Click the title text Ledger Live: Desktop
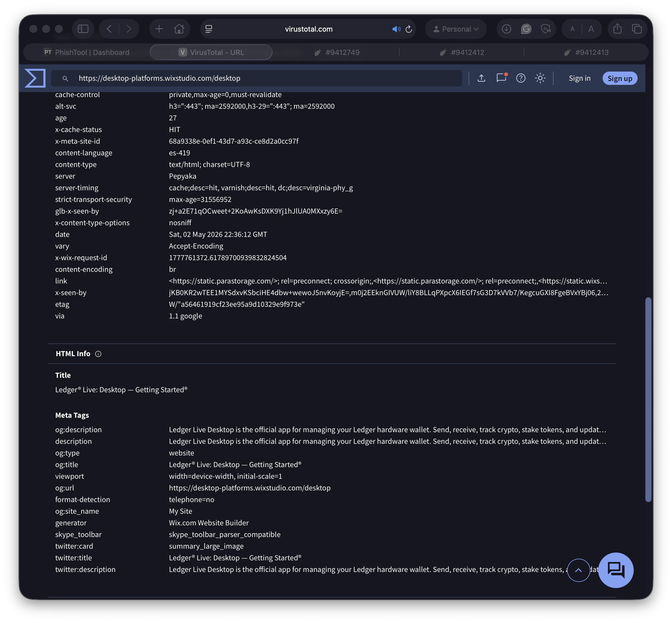The image size is (672, 623). coord(121,390)
